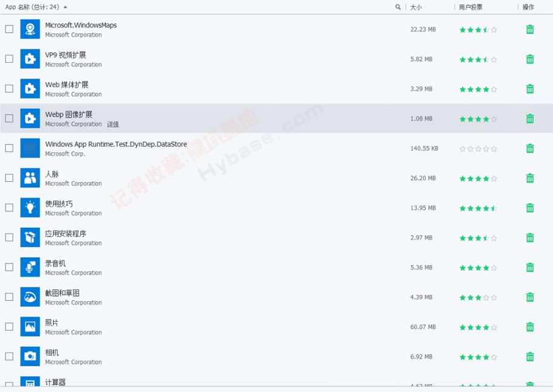Select the Microsoft.WindowsMaps app name
Screen dimensions: 553x392
tap(81, 25)
